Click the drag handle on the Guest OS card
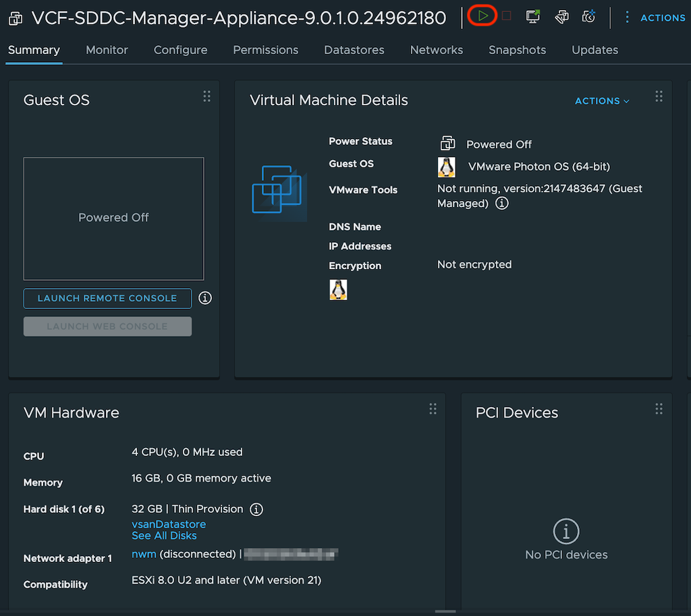 click(206, 96)
